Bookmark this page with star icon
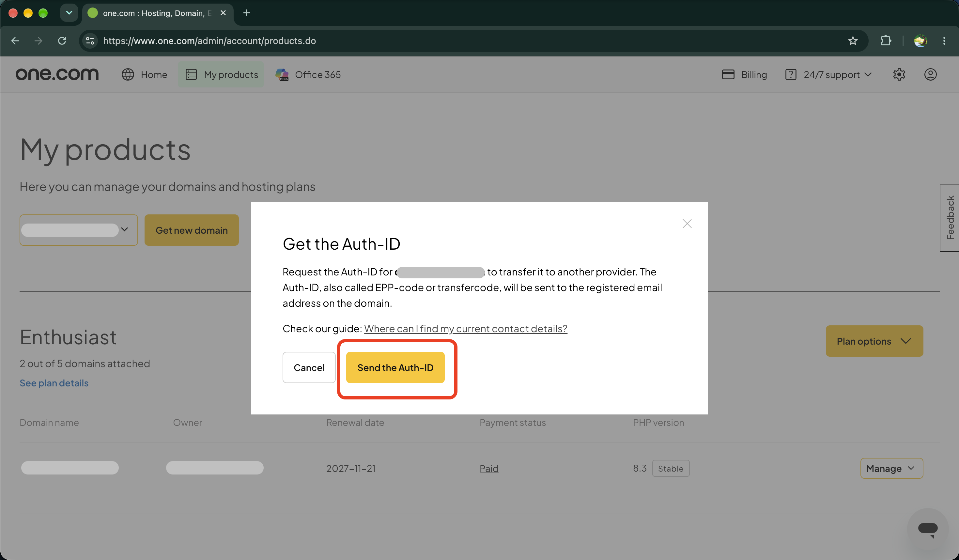Screen dimensions: 959x560 tap(852, 41)
